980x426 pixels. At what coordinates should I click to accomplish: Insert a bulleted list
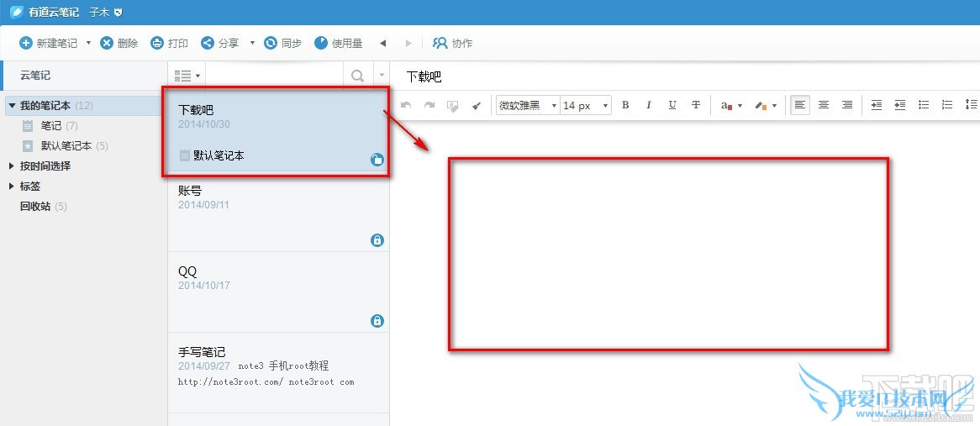(924, 105)
